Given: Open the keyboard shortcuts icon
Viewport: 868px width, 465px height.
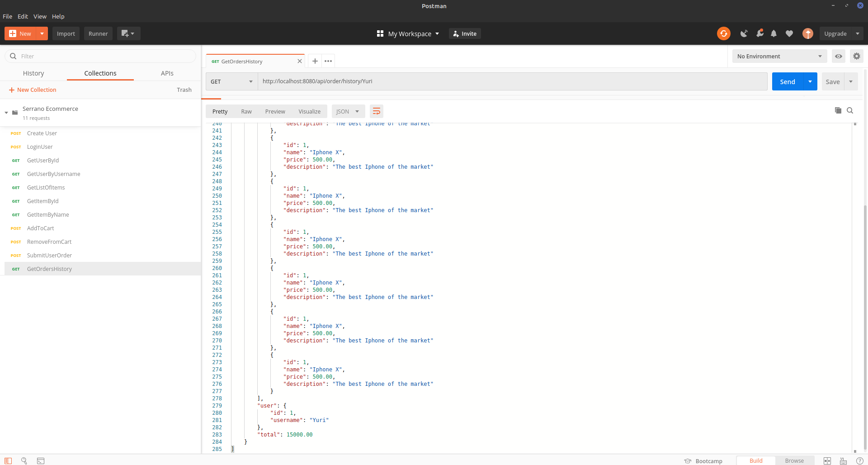Looking at the screenshot, I should (843, 460).
